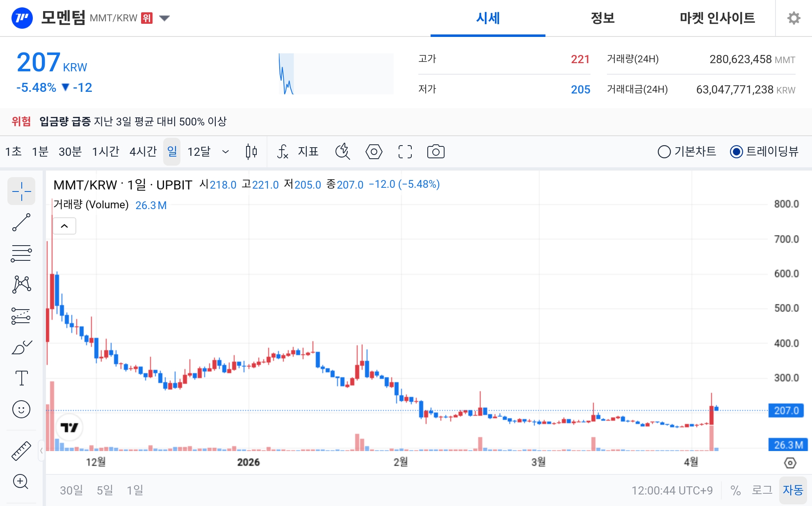Select the 30일 time range button
812x506 pixels.
(71, 490)
